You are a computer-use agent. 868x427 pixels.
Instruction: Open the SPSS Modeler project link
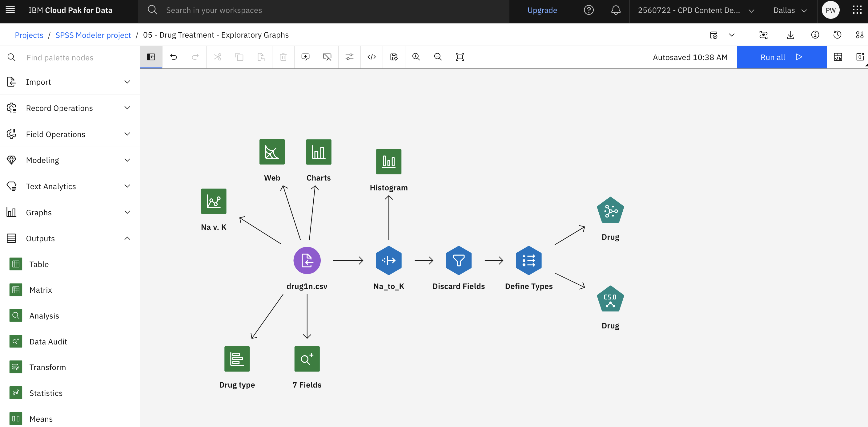(93, 34)
